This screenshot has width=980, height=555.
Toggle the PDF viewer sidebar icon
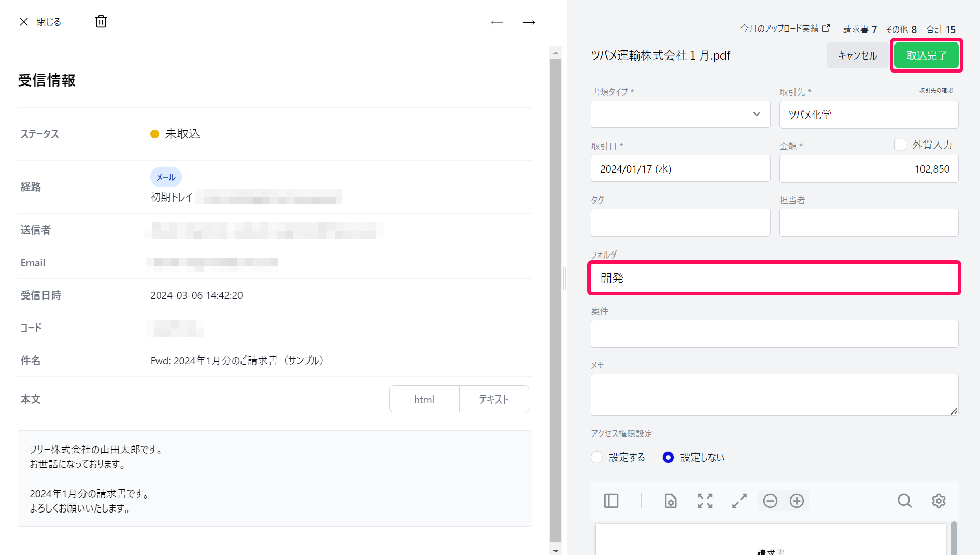(x=612, y=501)
